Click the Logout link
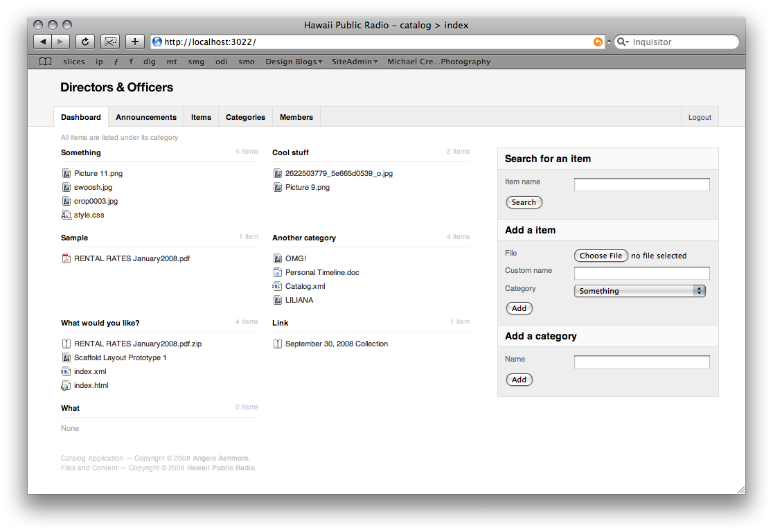 [x=700, y=117]
